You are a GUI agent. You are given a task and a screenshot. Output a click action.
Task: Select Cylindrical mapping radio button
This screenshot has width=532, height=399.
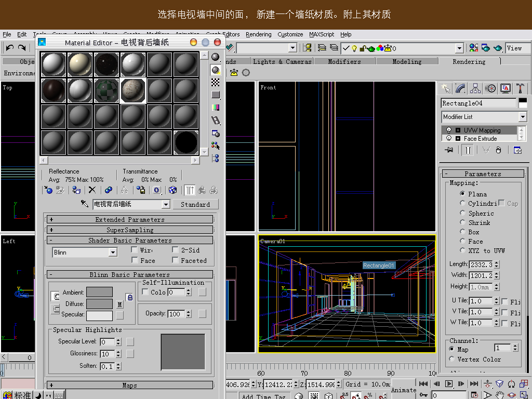click(462, 203)
